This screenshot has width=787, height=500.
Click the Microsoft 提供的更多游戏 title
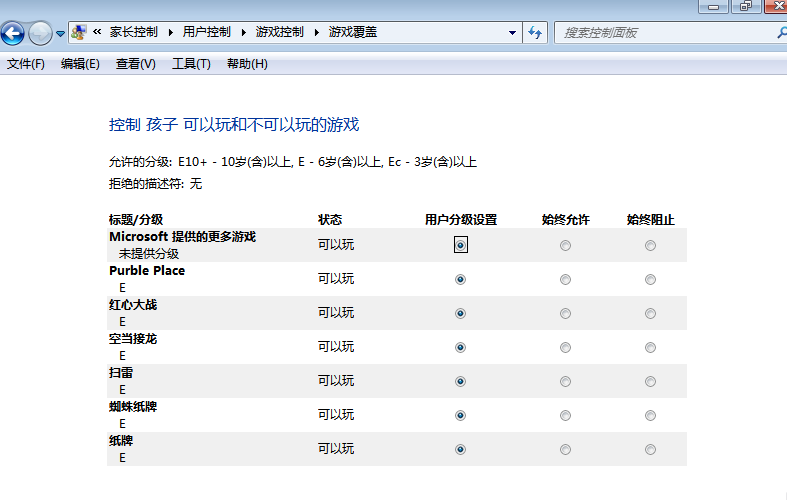(183, 236)
